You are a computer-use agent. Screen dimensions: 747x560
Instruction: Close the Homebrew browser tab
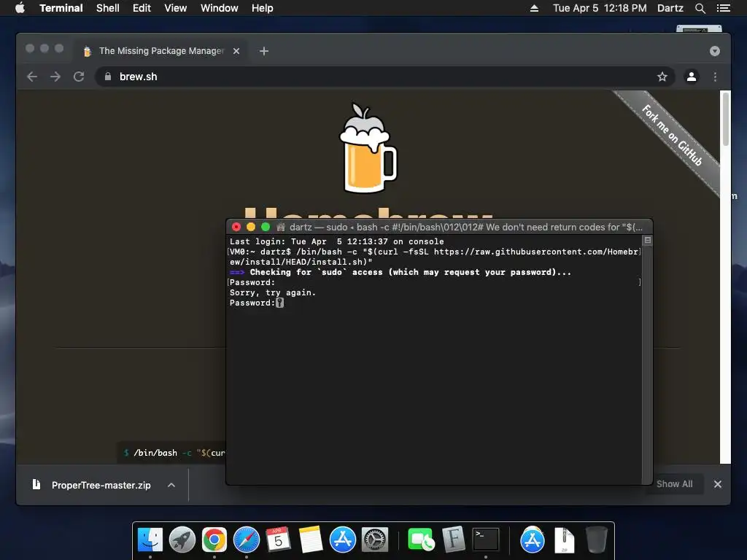click(236, 51)
